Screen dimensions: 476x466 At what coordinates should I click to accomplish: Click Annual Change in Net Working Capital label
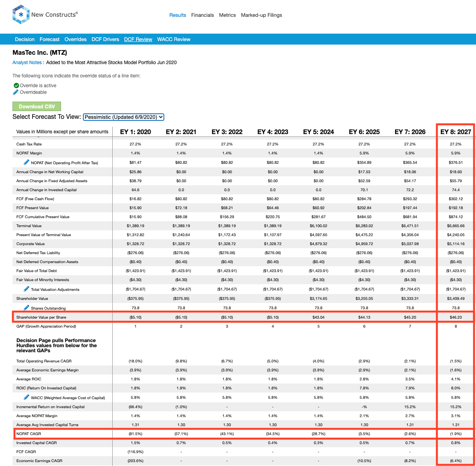coord(50,172)
